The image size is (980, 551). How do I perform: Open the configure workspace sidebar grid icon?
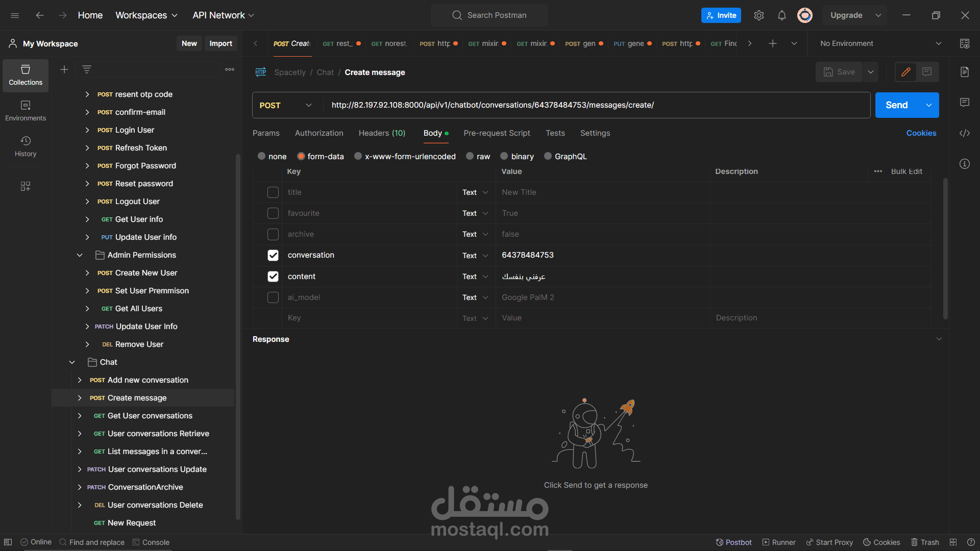26,186
